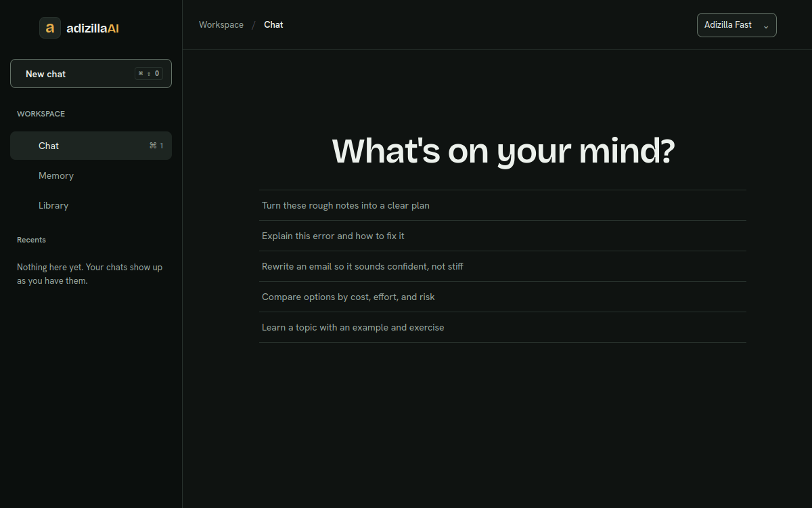This screenshot has height=508, width=812.
Task: Click the Recents header
Action: click(x=32, y=240)
